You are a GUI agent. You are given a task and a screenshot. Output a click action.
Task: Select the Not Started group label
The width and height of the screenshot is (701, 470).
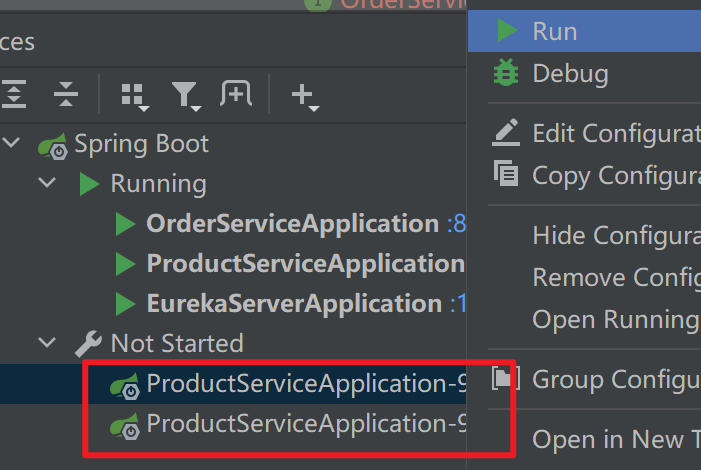177,343
